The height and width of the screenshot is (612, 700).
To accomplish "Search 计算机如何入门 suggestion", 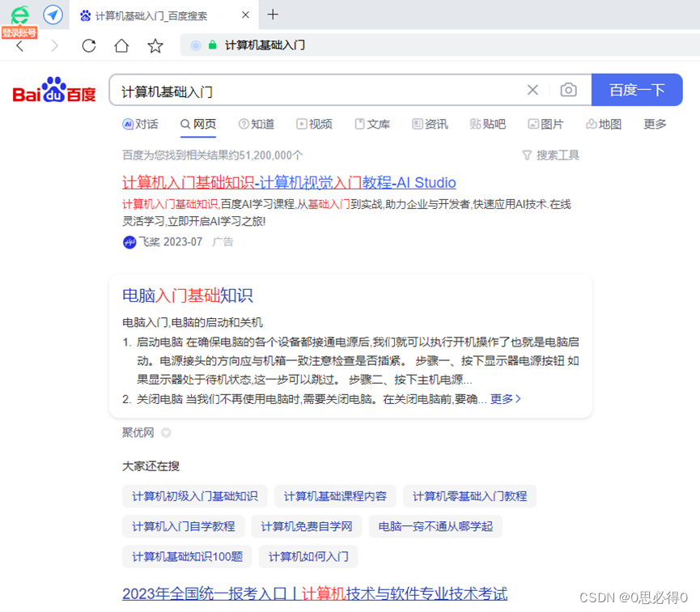I will pos(308,556).
